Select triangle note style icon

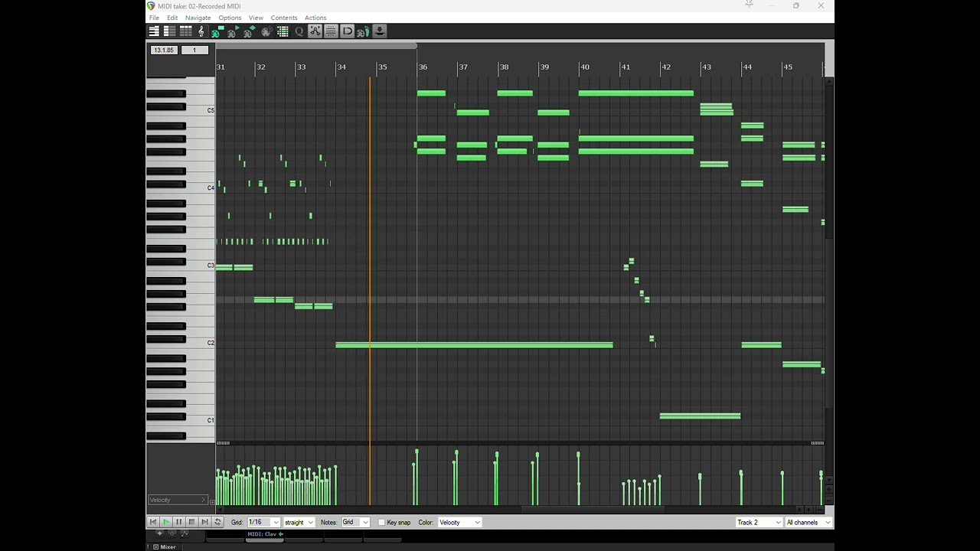(x=233, y=31)
